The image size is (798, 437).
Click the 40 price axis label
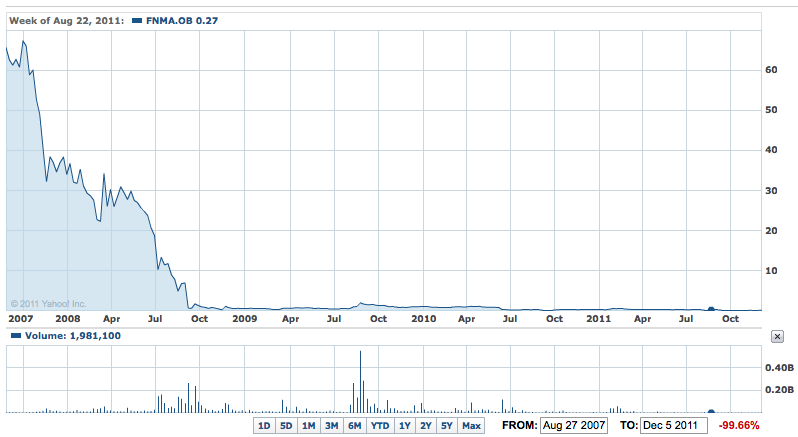(771, 150)
